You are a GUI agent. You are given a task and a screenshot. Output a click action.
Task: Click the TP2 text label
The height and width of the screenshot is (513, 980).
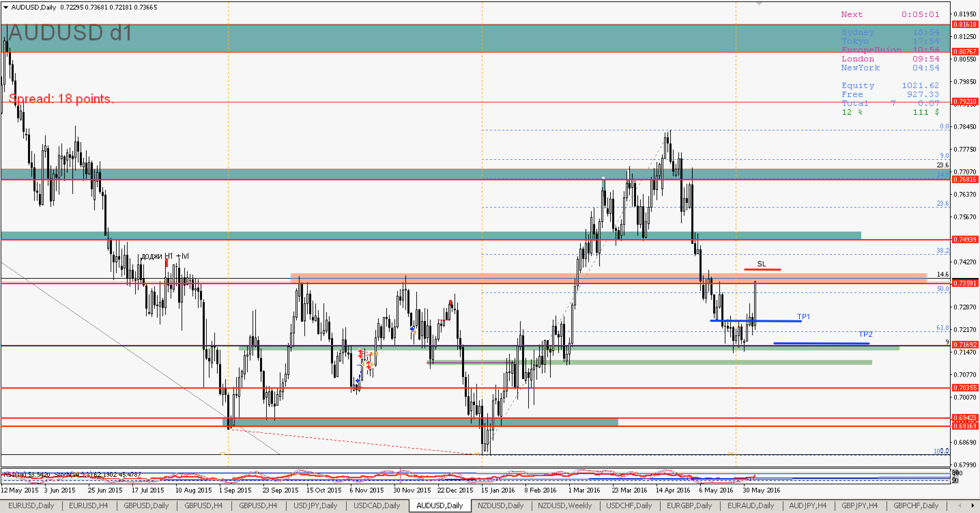(x=865, y=334)
